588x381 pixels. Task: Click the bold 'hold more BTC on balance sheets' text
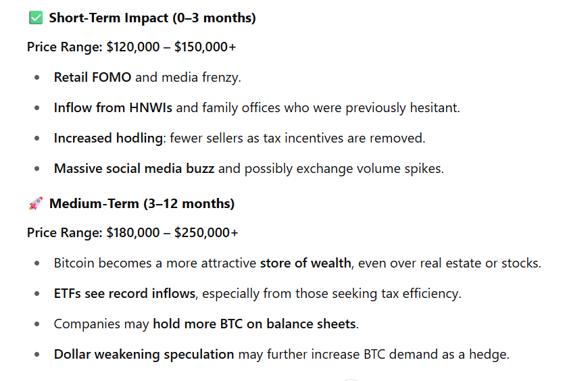pyautogui.click(x=254, y=324)
